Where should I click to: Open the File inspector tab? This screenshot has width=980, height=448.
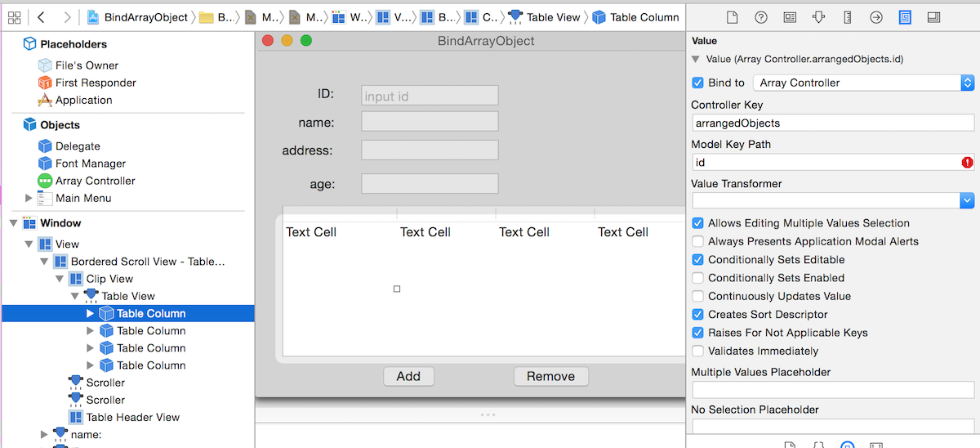click(732, 17)
